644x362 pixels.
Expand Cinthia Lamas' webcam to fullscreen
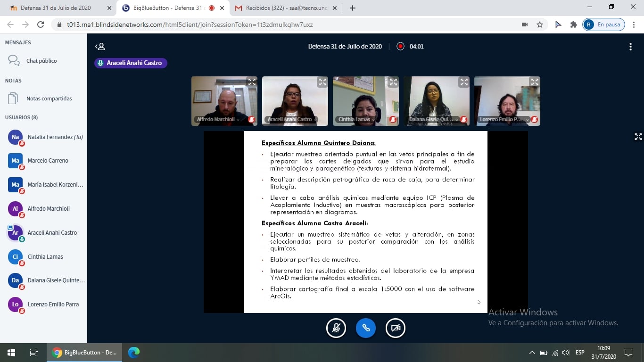[x=393, y=82]
